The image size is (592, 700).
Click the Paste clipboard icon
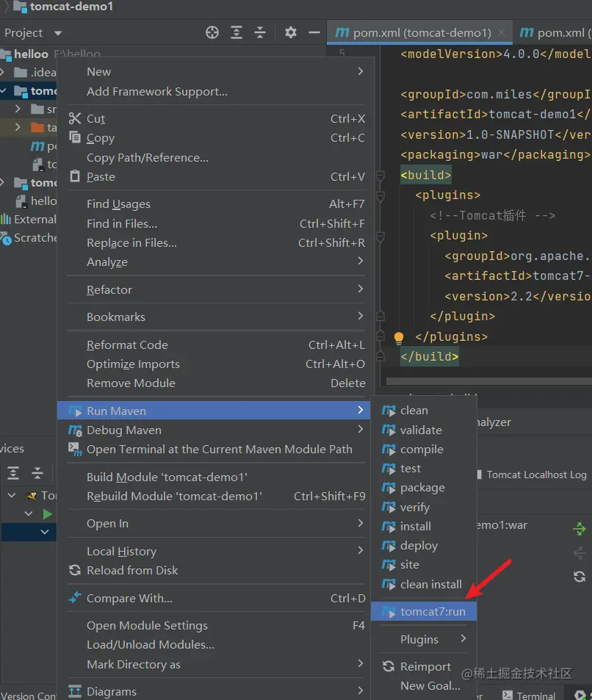pyautogui.click(x=75, y=176)
